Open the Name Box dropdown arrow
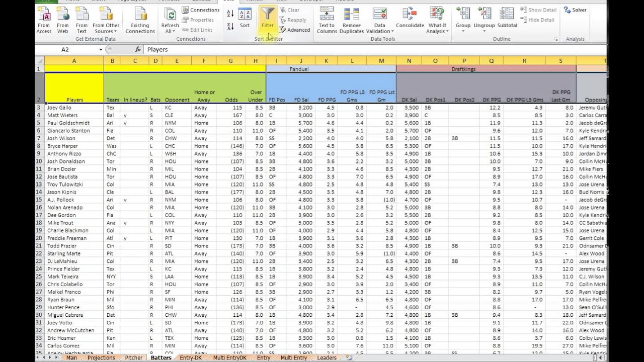644x362 pixels. pyautogui.click(x=101, y=49)
